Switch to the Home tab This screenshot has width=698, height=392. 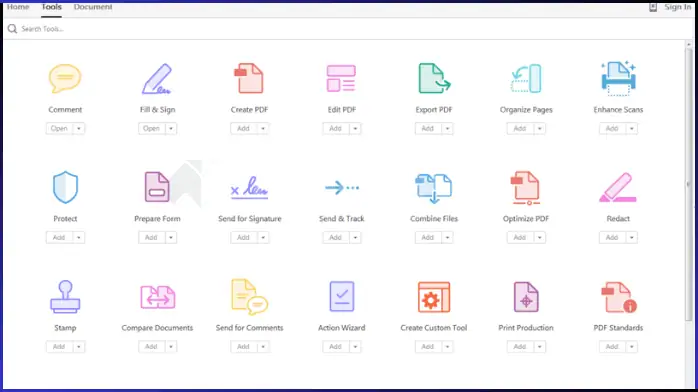coord(18,7)
